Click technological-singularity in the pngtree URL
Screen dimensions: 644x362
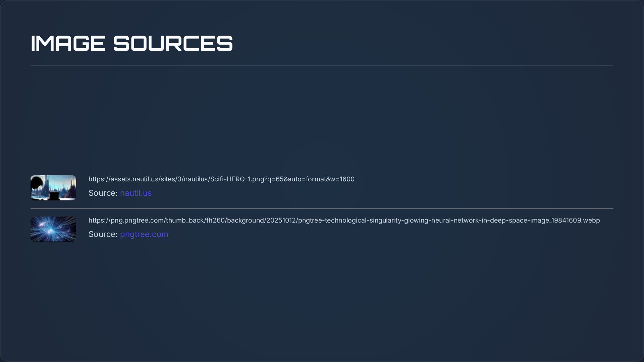[363, 220]
